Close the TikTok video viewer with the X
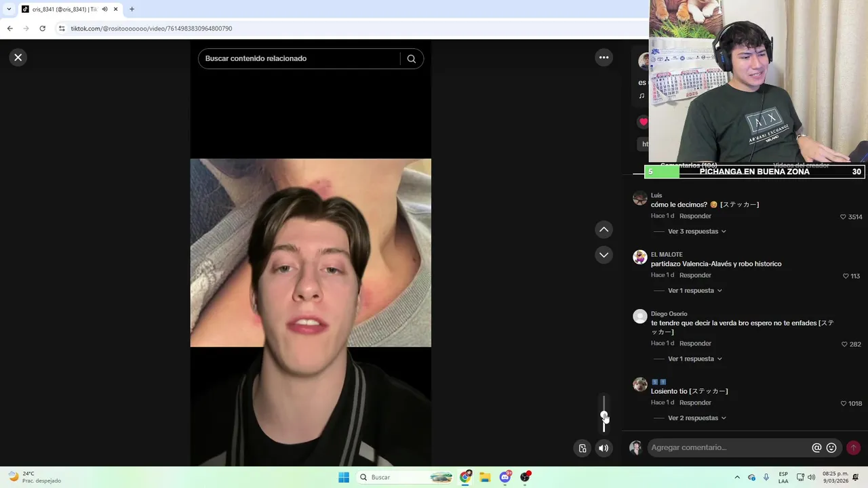 click(x=18, y=58)
